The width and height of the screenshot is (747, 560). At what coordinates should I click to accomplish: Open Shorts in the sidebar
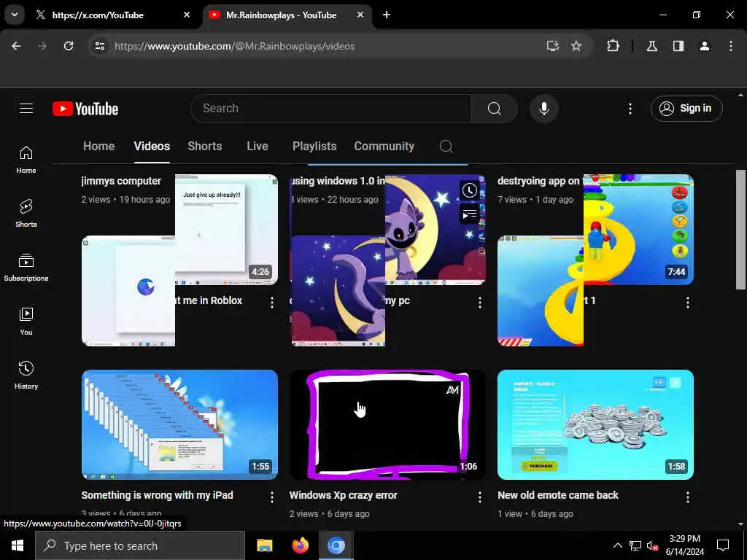point(26,214)
